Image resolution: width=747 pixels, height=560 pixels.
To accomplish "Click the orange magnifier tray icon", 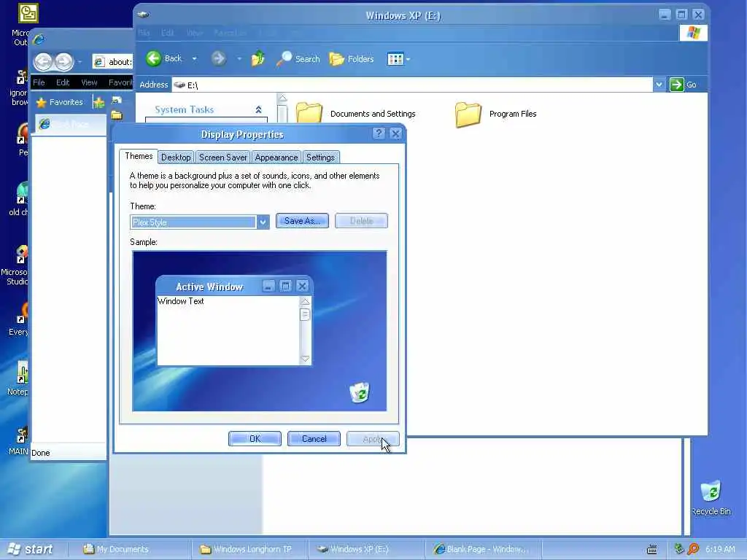I will (693, 549).
